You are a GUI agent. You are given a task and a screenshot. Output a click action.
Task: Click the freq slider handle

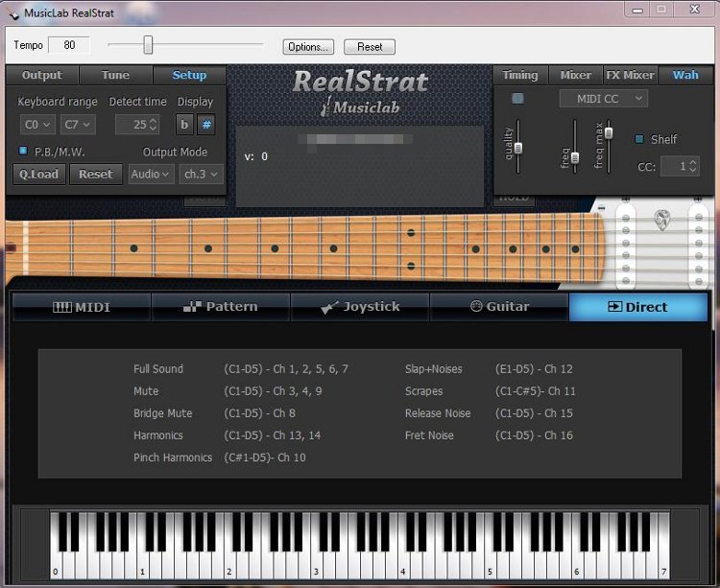[575, 157]
